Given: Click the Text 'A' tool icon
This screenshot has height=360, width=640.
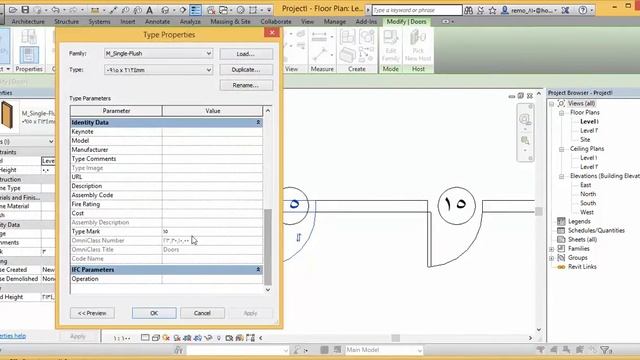Looking at the screenshot, I should (149, 10).
